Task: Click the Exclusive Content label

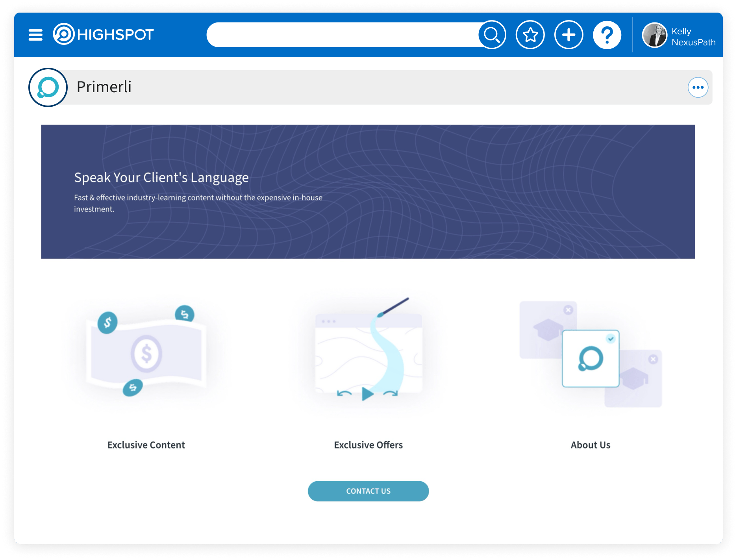Action: [x=146, y=445]
